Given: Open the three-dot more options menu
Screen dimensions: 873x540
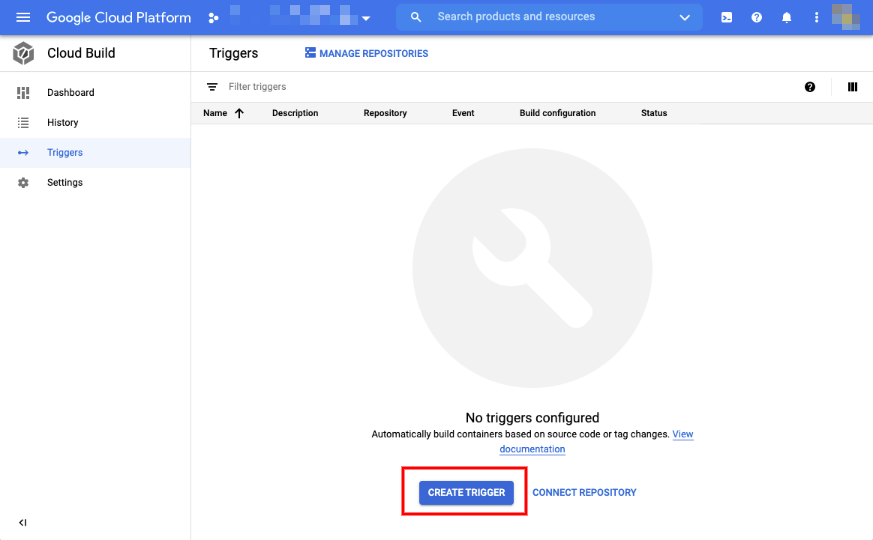Looking at the screenshot, I should tap(816, 17).
